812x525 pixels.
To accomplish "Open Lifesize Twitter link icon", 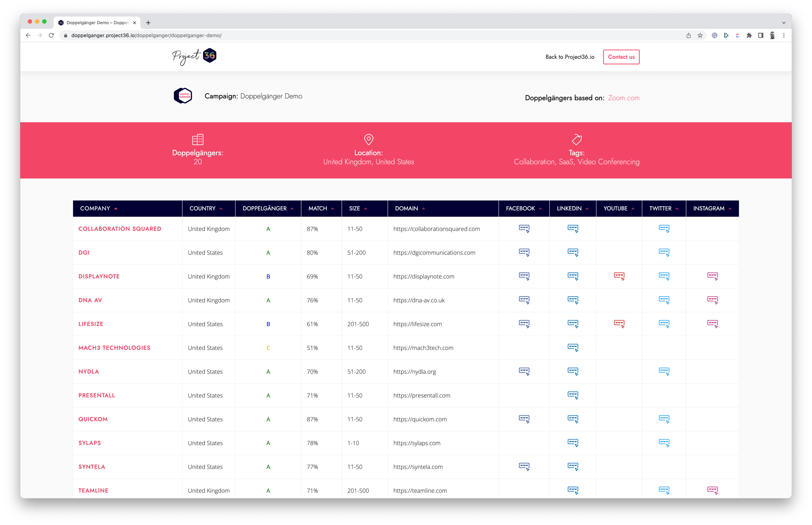I will 664,324.
